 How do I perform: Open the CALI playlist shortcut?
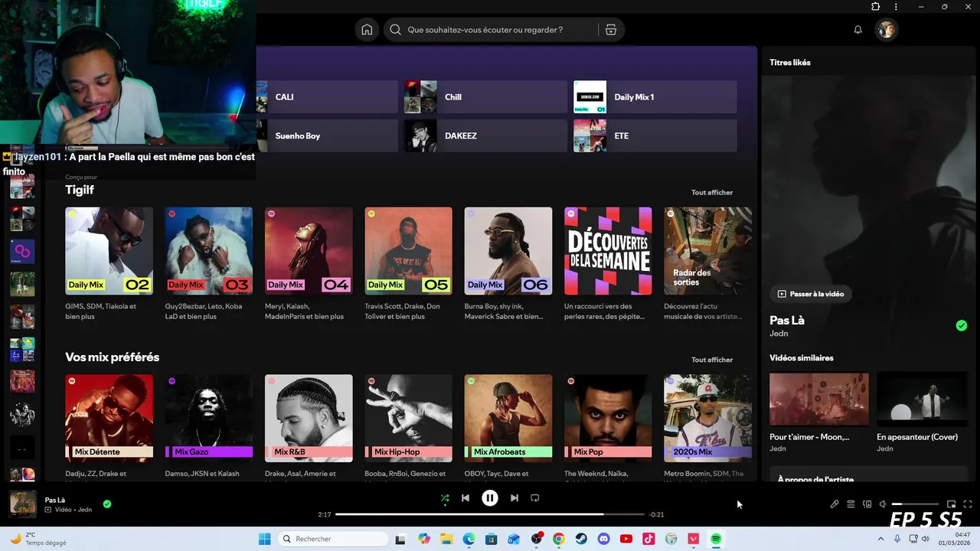click(327, 97)
